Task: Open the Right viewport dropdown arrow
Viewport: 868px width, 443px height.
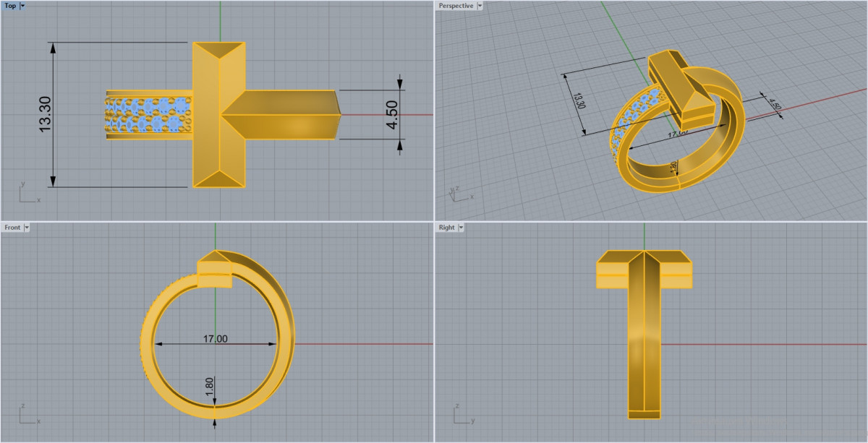Action: tap(461, 227)
